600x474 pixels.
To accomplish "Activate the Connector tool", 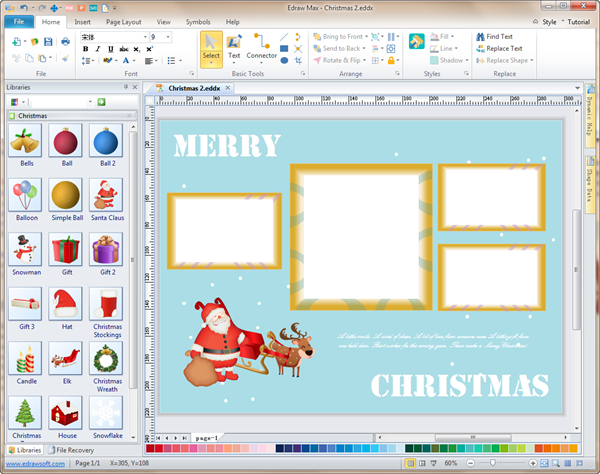I will 261,48.
